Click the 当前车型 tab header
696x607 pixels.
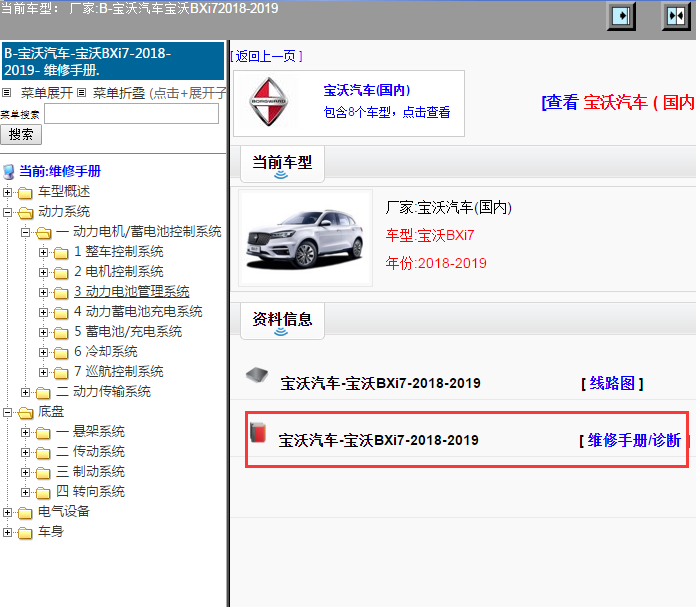pos(282,163)
